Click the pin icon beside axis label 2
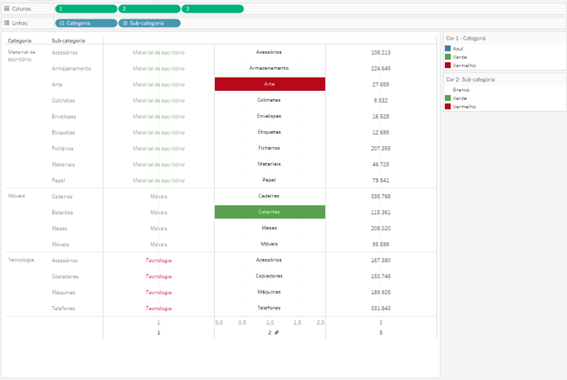 coord(277,332)
